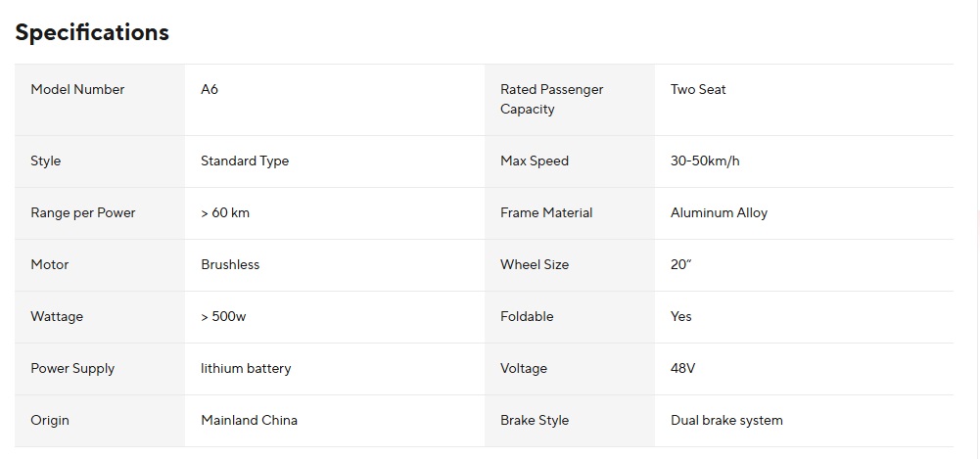Click the Aluminum Alloy frame value
The height and width of the screenshot is (459, 980).
pyautogui.click(x=719, y=212)
